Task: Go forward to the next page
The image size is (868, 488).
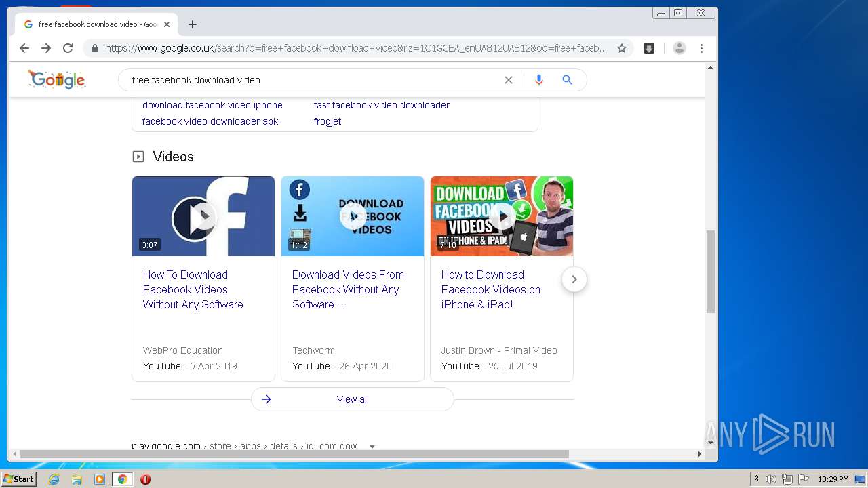Action: click(46, 48)
